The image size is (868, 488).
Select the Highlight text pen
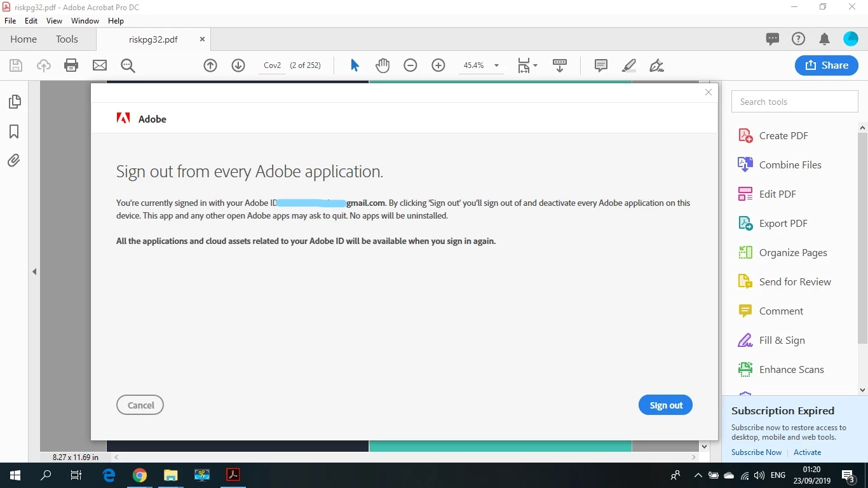pyautogui.click(x=629, y=65)
